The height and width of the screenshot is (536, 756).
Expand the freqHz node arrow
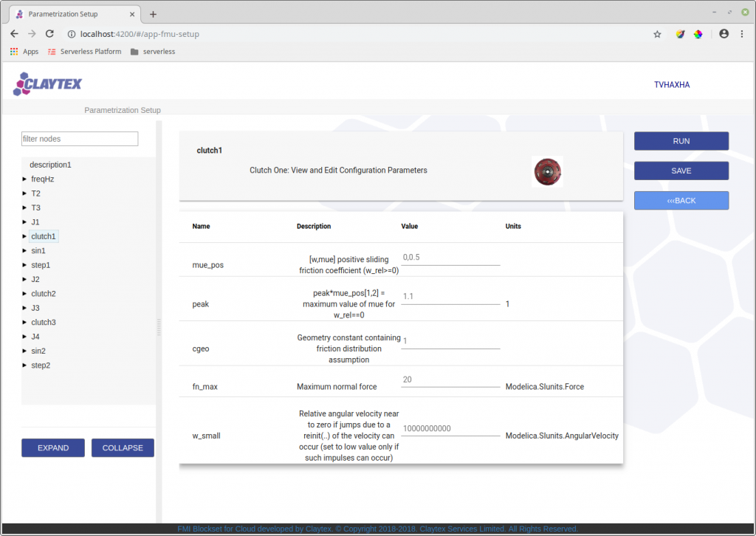(24, 179)
